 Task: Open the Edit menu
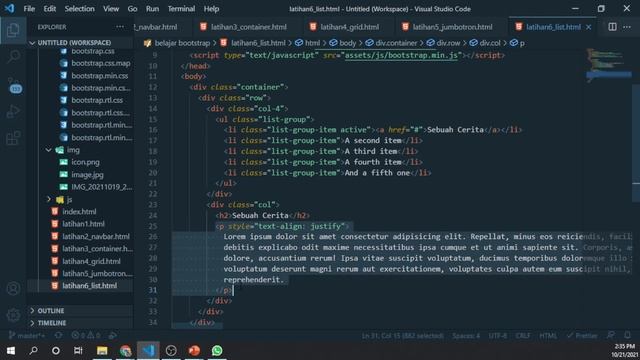[x=49, y=9]
